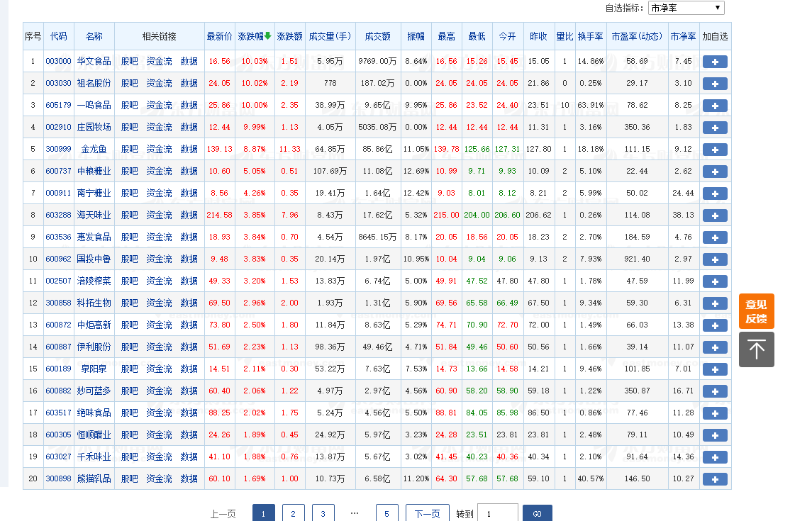Add 一鸣食品 to watchlist with plus button
The width and height of the screenshot is (812, 521).
click(715, 106)
